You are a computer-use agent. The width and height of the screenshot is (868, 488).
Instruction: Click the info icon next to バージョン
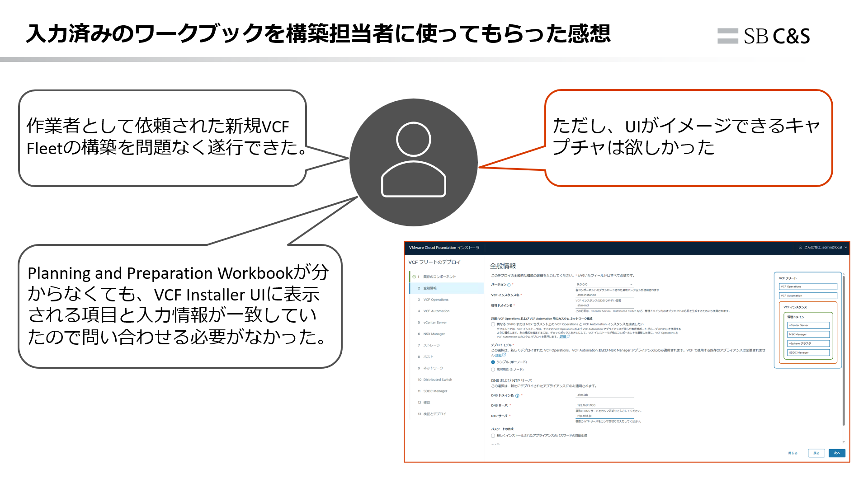(x=509, y=285)
